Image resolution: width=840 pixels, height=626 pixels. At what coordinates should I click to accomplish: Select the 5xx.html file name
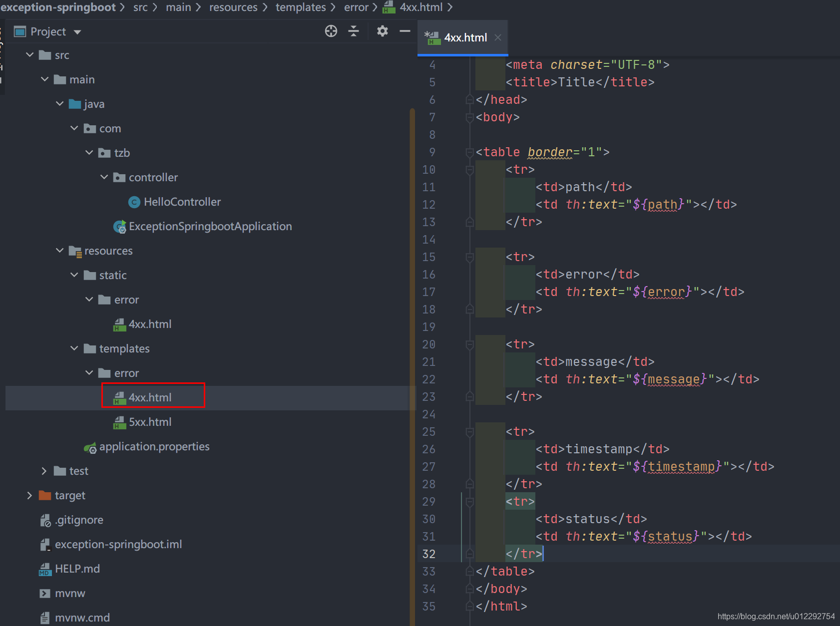(150, 422)
